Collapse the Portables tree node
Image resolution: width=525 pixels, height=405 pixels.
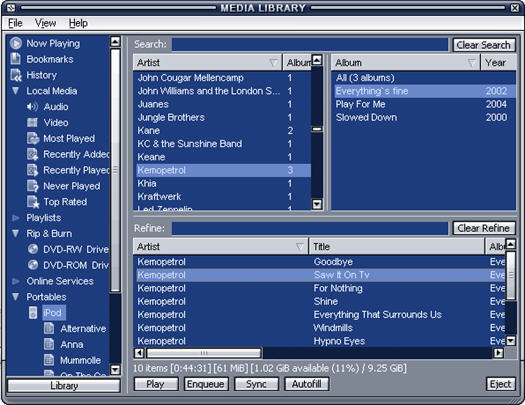click(15, 297)
